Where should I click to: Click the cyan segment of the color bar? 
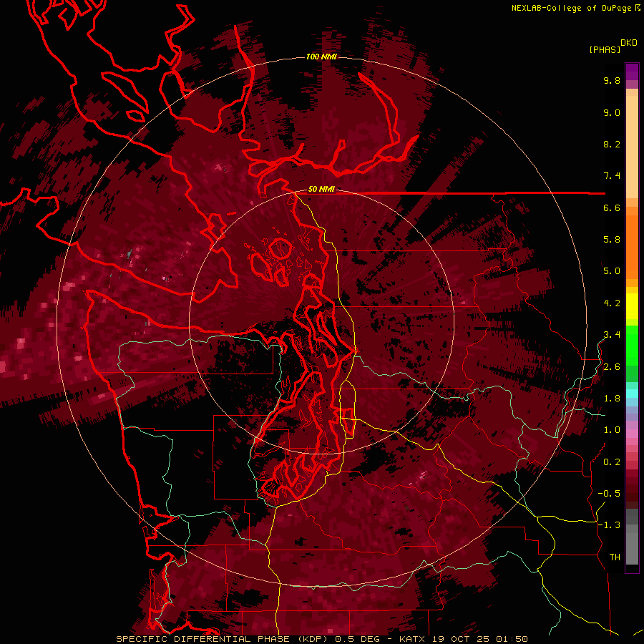(x=632, y=393)
